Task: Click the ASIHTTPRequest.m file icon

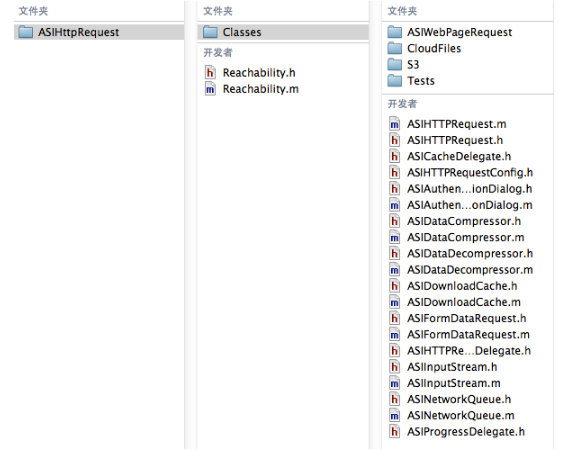Action: click(x=394, y=124)
